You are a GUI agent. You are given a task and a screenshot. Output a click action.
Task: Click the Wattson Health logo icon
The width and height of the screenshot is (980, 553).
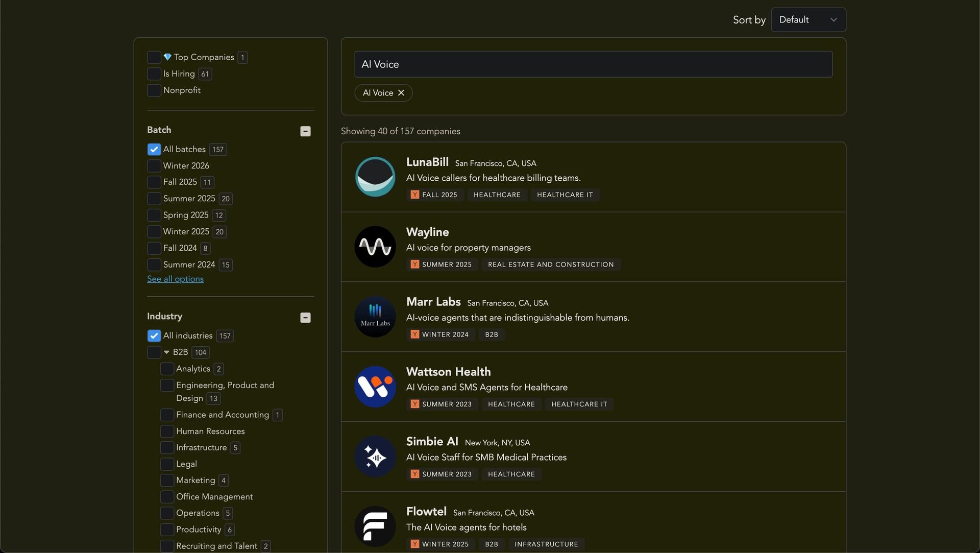pyautogui.click(x=375, y=387)
